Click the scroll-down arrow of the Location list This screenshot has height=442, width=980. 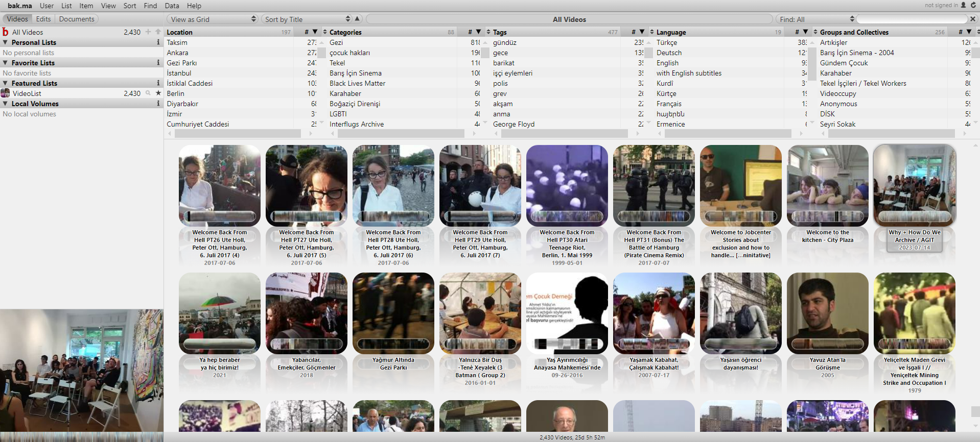point(322,123)
